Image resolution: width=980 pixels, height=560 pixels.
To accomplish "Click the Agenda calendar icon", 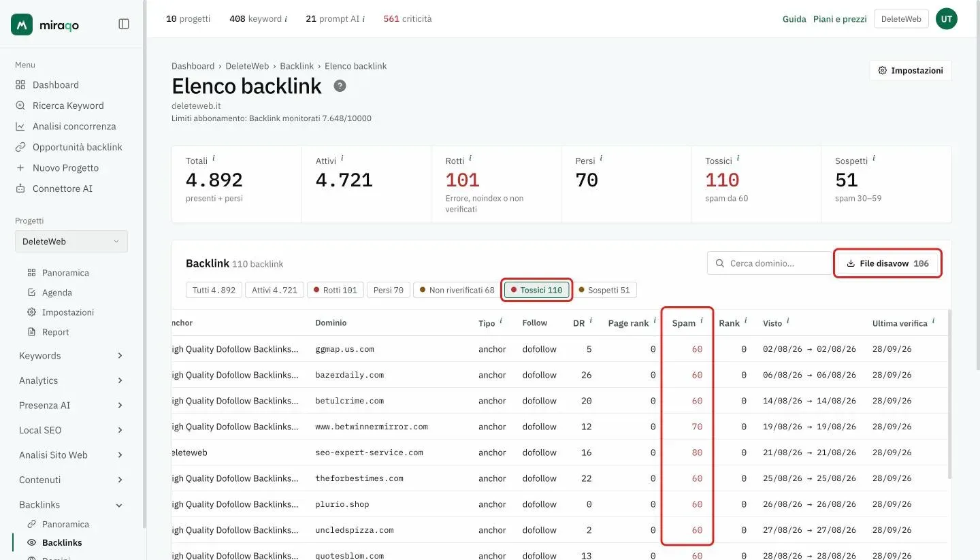I will (x=31, y=293).
